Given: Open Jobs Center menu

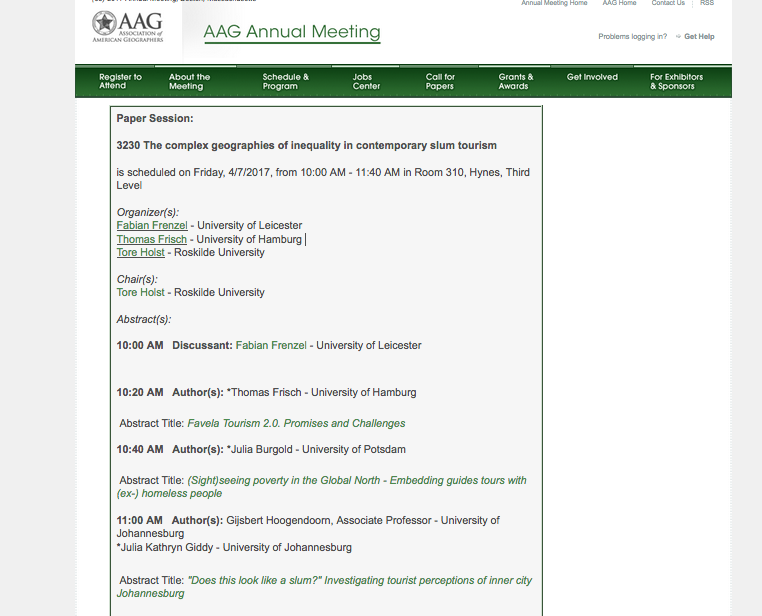Looking at the screenshot, I should pyautogui.click(x=366, y=81).
